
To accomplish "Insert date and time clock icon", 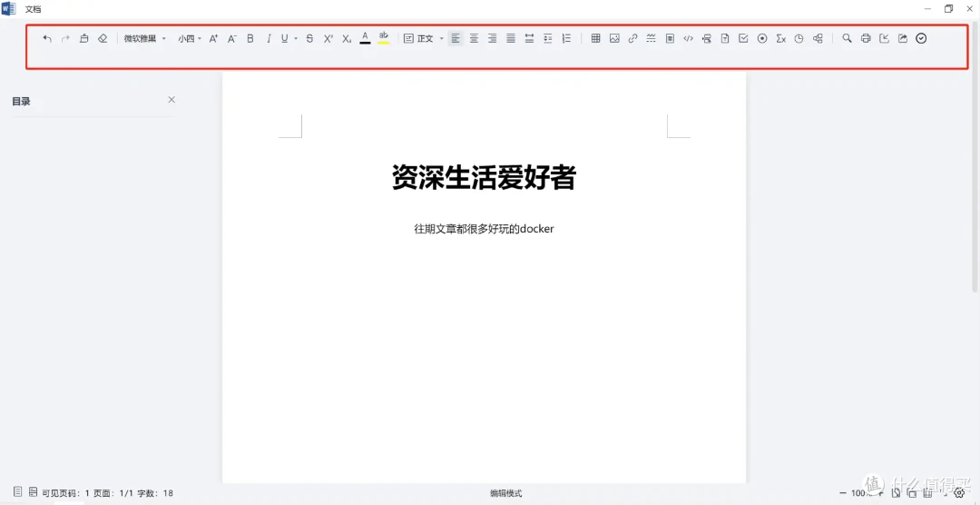I will tap(799, 39).
